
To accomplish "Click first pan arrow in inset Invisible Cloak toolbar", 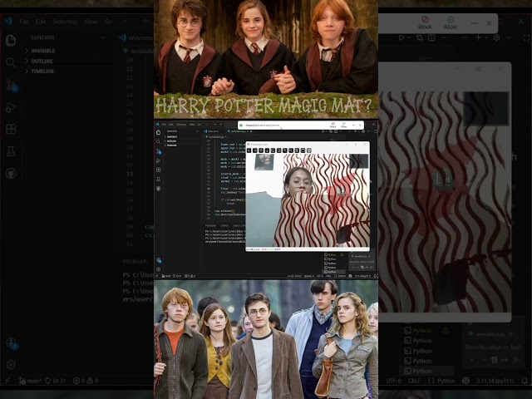I will coord(249,150).
